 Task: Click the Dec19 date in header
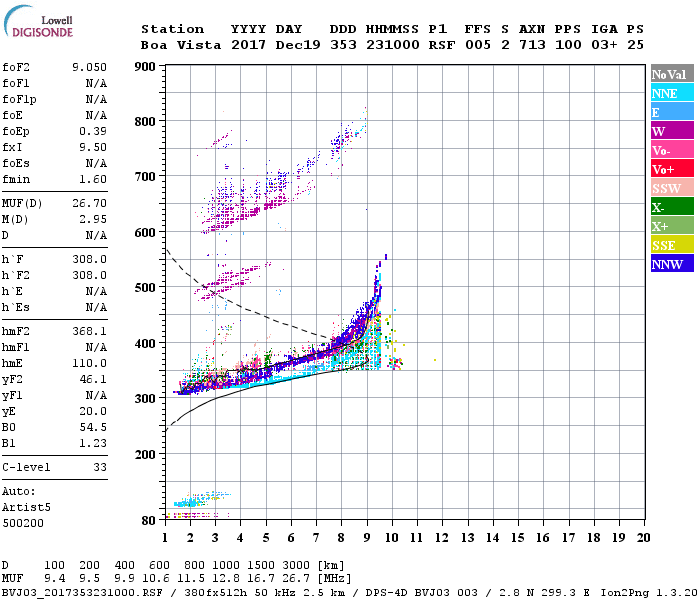click(x=298, y=45)
